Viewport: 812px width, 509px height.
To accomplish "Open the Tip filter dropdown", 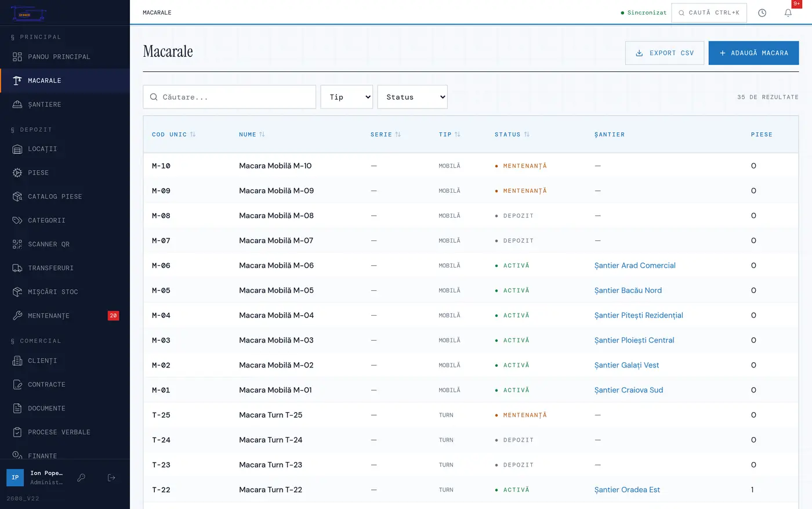I will (x=347, y=97).
